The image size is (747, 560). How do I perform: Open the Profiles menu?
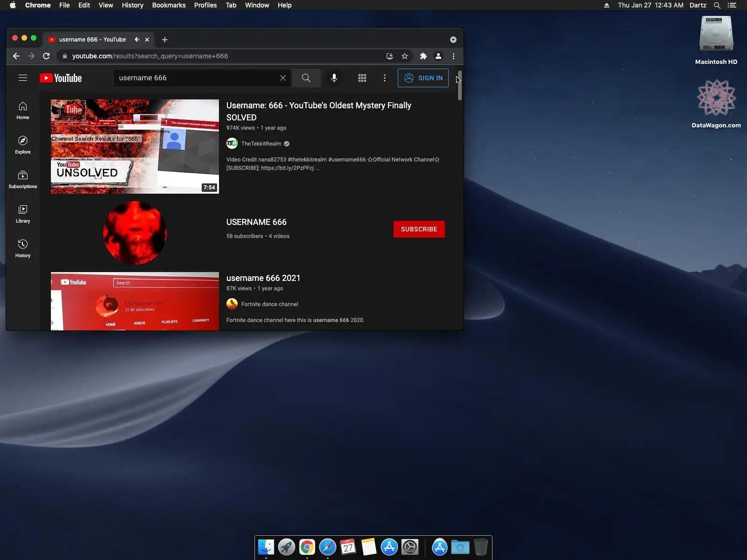205,5
